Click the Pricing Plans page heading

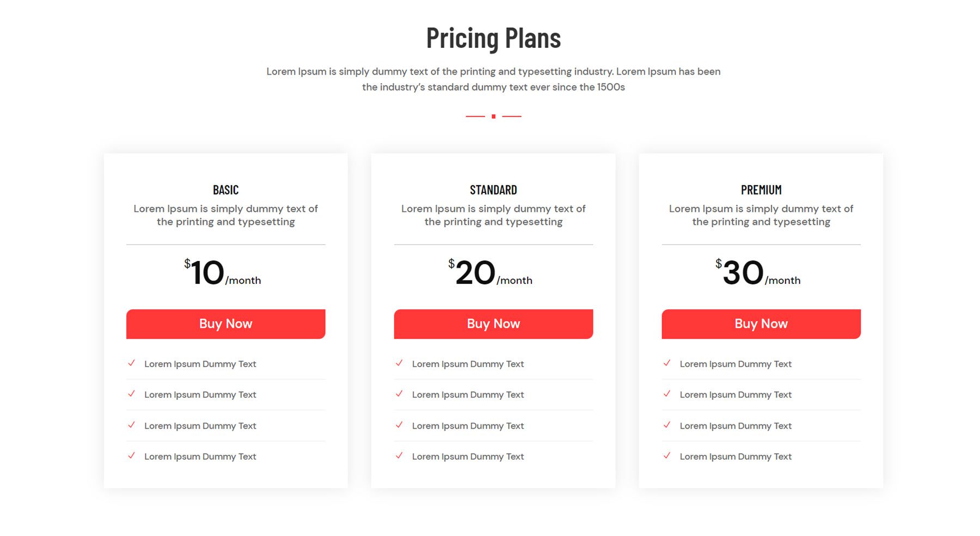(x=493, y=38)
